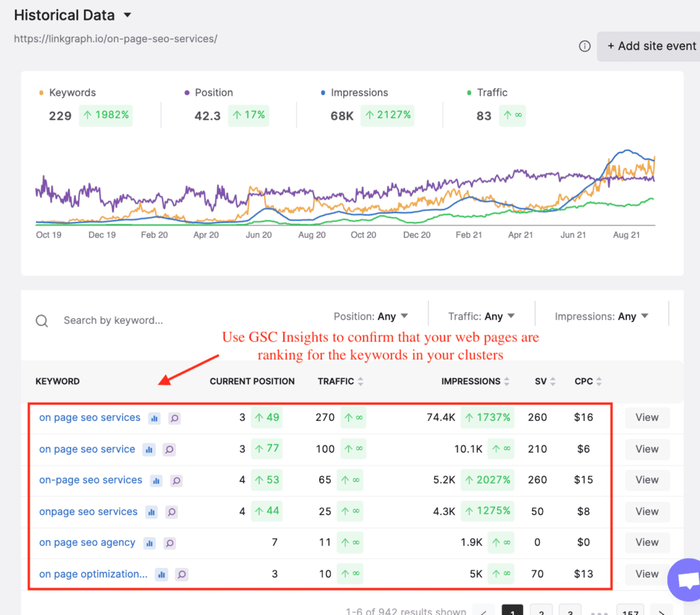Click the Add site event button
Image resolution: width=700 pixels, height=615 pixels.
coord(650,46)
